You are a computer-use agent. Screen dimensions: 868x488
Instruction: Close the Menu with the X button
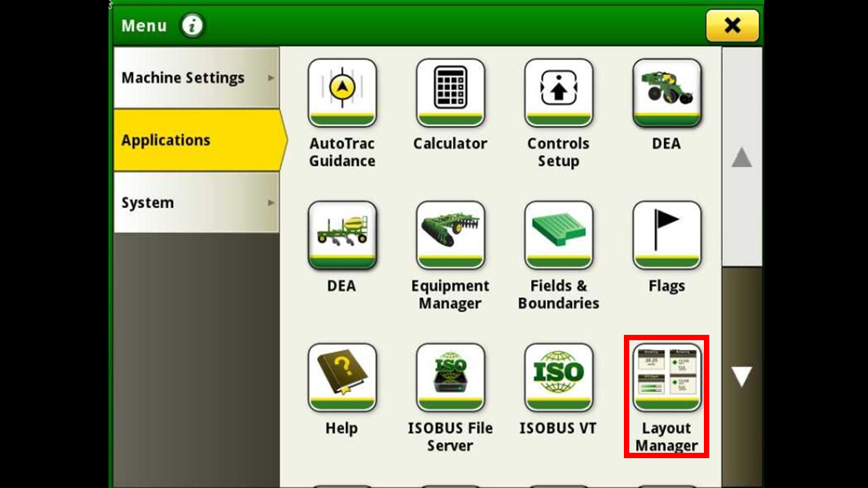pos(732,26)
